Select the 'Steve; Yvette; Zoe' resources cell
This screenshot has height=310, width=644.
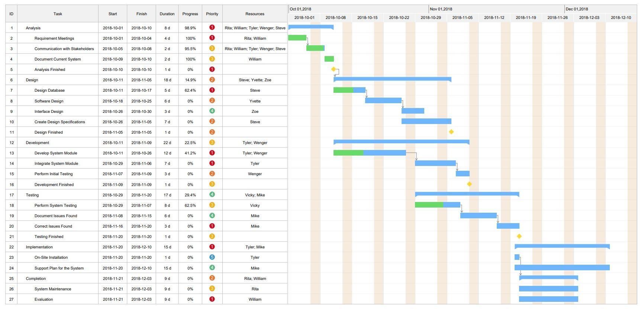click(x=255, y=80)
